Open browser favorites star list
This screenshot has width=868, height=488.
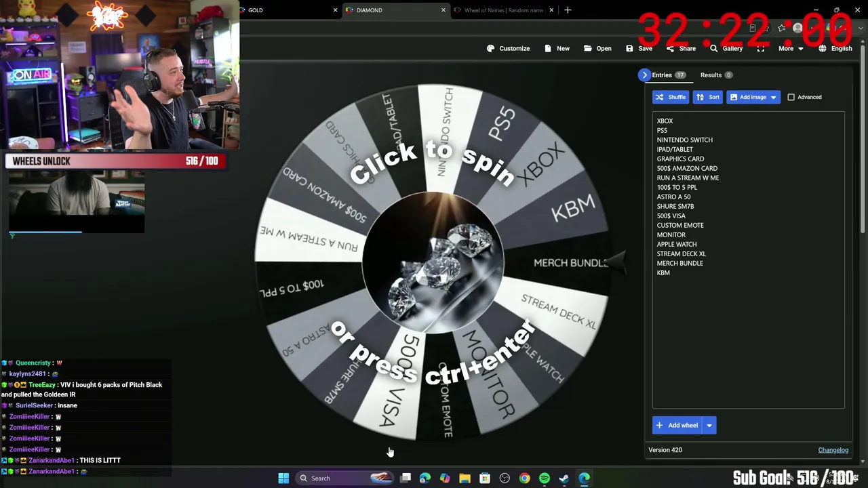pos(781,28)
